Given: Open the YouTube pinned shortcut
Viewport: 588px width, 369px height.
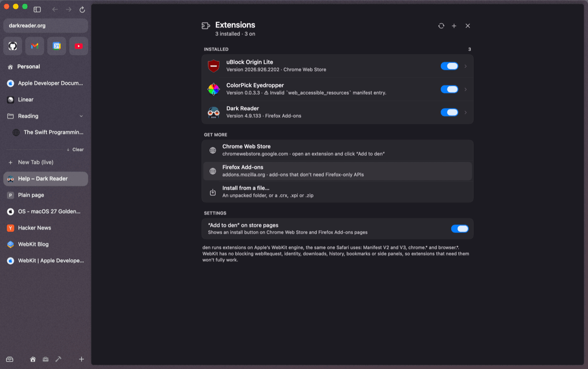Looking at the screenshot, I should pos(79,46).
